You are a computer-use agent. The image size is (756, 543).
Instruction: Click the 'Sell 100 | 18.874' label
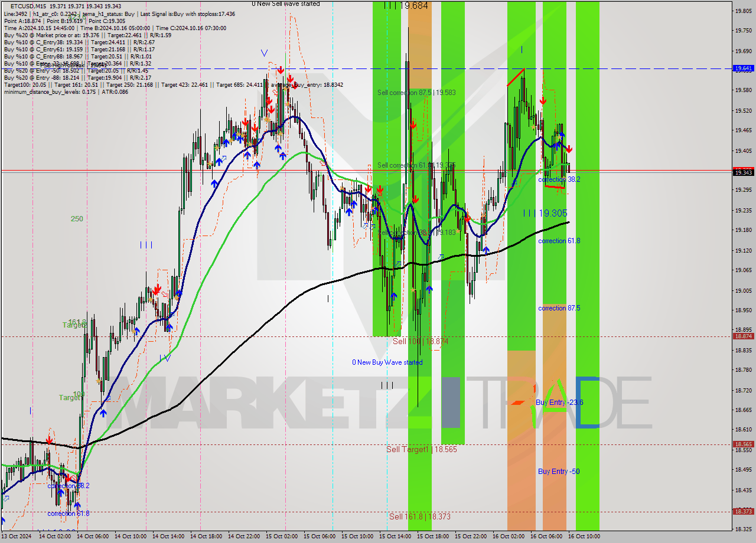click(x=421, y=341)
